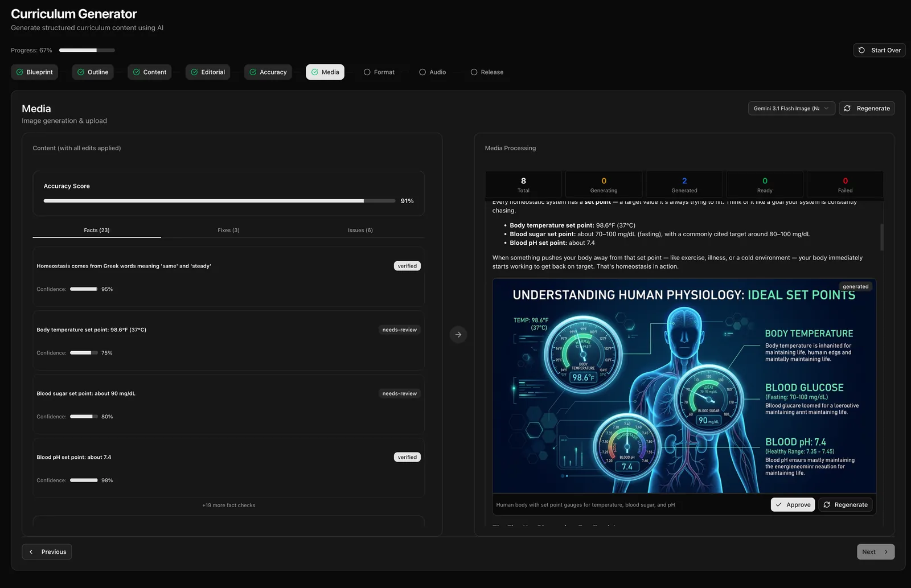Go to the Outline step
The image size is (911, 588).
tap(93, 72)
